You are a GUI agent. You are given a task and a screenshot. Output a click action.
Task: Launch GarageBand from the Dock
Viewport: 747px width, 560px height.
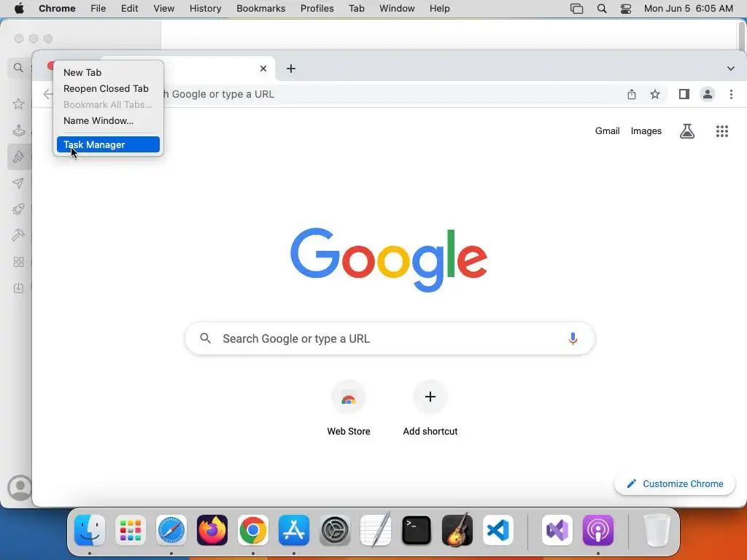pos(457,530)
